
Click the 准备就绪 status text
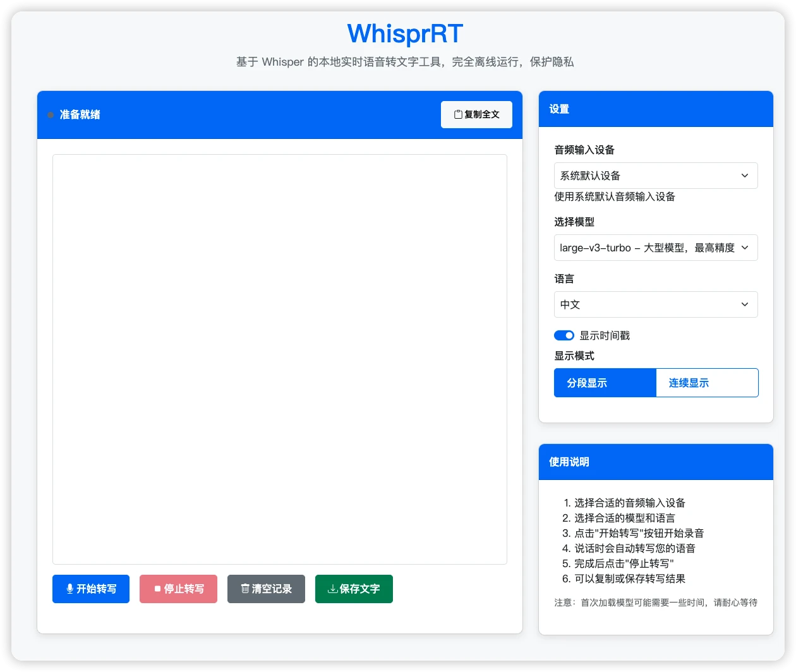tap(80, 114)
